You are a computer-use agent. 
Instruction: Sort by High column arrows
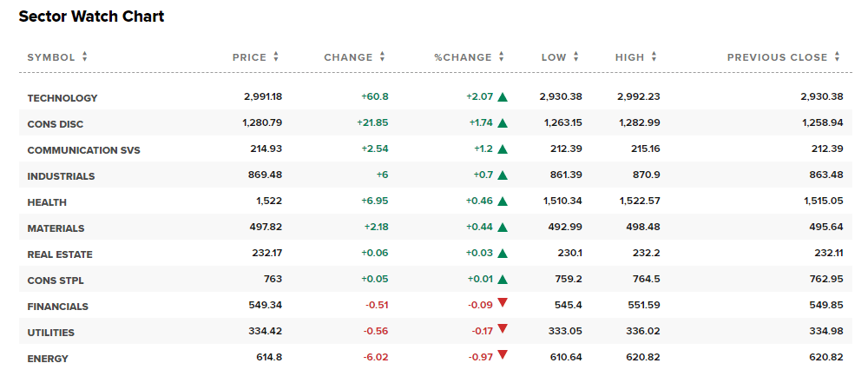654,57
